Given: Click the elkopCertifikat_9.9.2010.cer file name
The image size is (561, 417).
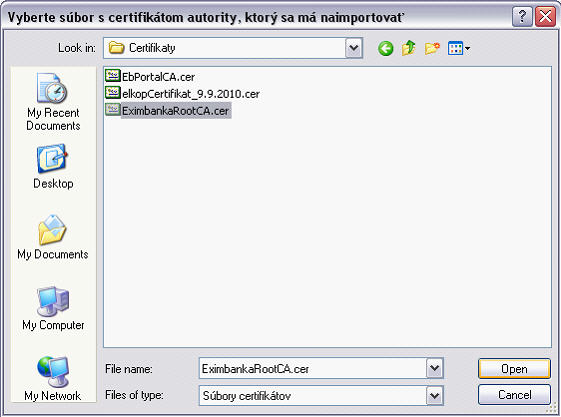Looking at the screenshot, I should click(191, 94).
